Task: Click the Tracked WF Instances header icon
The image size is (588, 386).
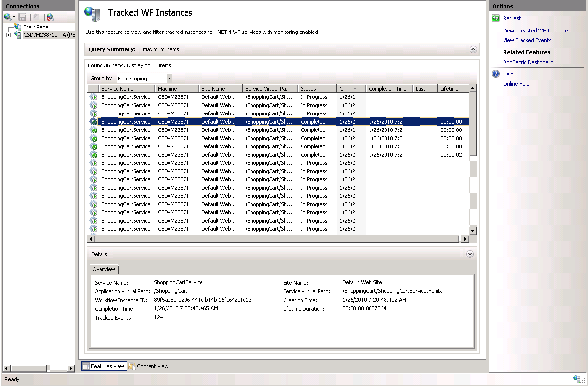Action: (x=93, y=14)
